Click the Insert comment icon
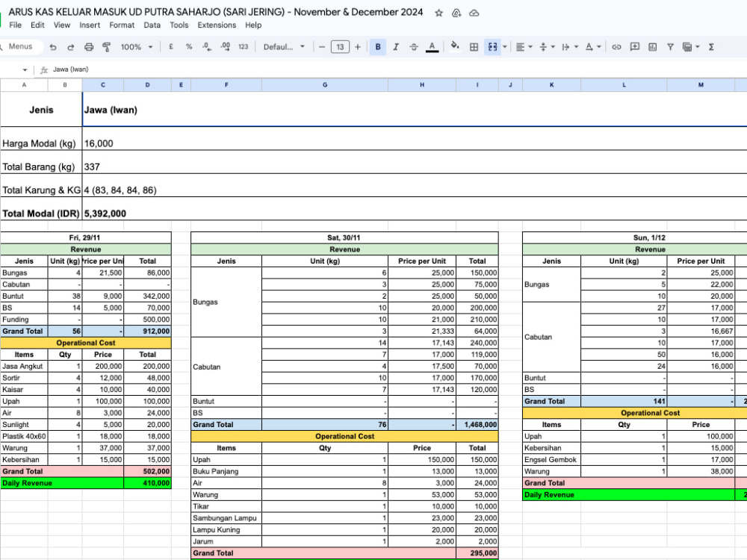 (x=634, y=46)
